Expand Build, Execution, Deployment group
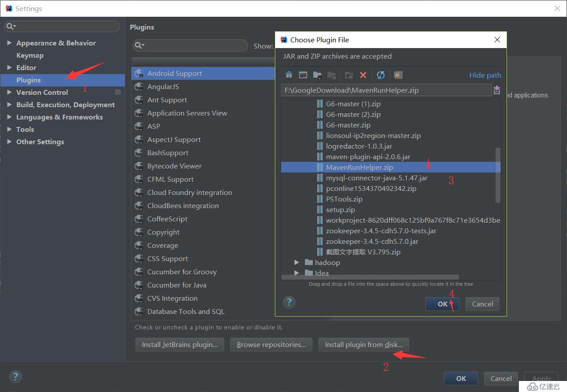 pos(9,105)
